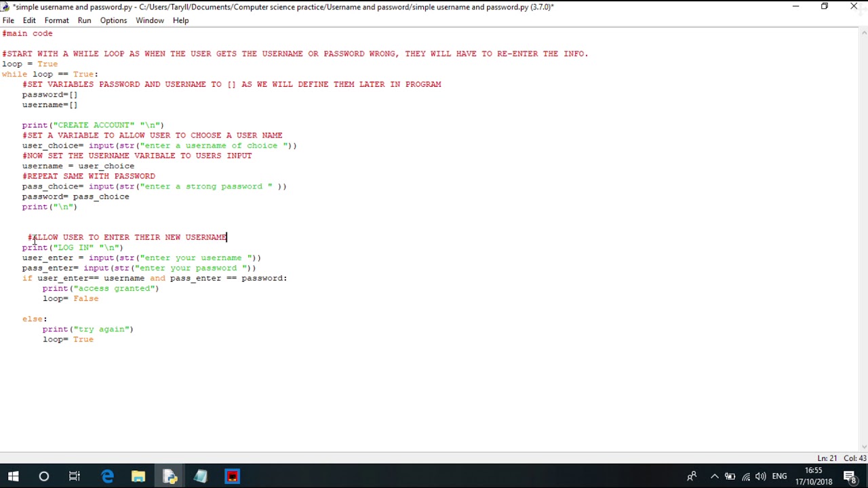The image size is (868, 488).
Task: Click the 'if user_enter== username' line
Action: (x=155, y=278)
